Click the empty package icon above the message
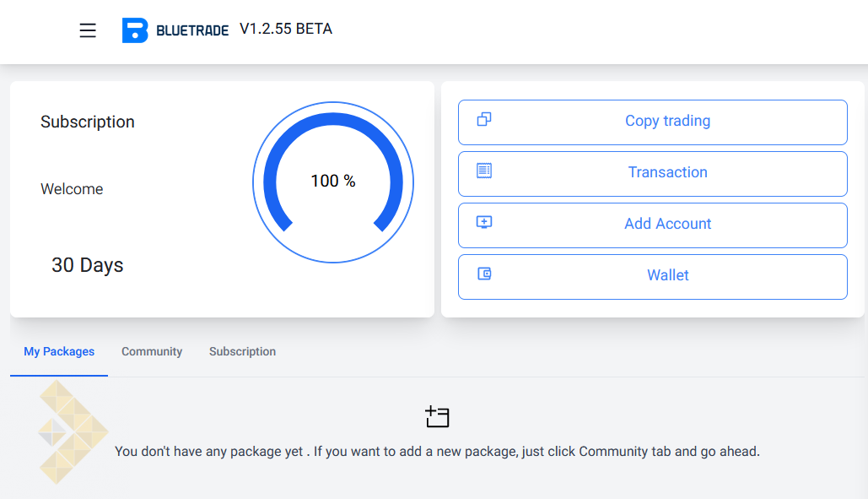The height and width of the screenshot is (499, 868). click(437, 416)
